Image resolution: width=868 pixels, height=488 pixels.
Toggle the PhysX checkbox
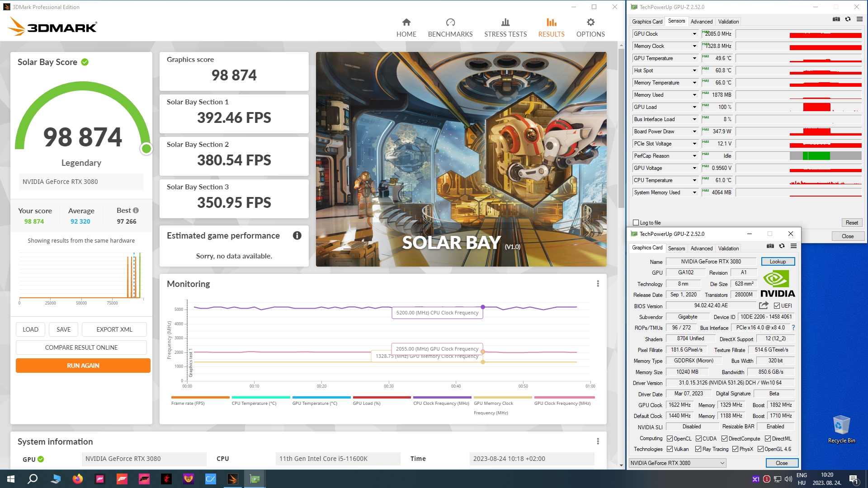click(735, 449)
